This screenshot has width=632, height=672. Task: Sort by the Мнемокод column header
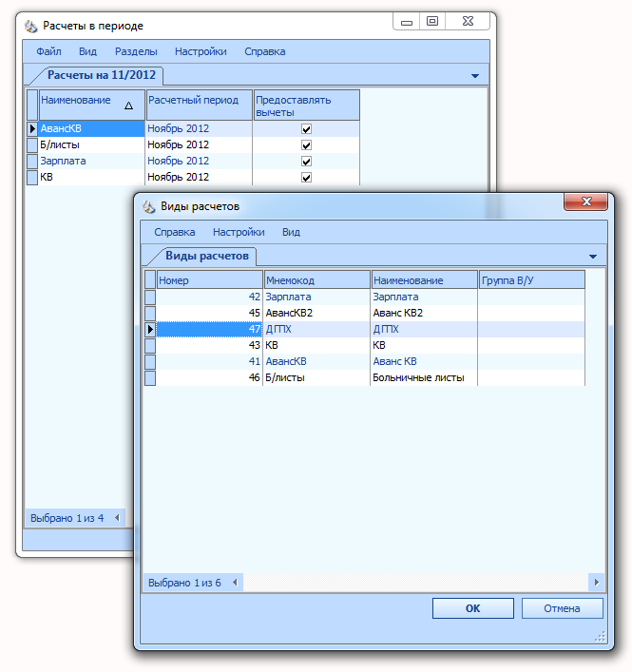[x=317, y=279]
